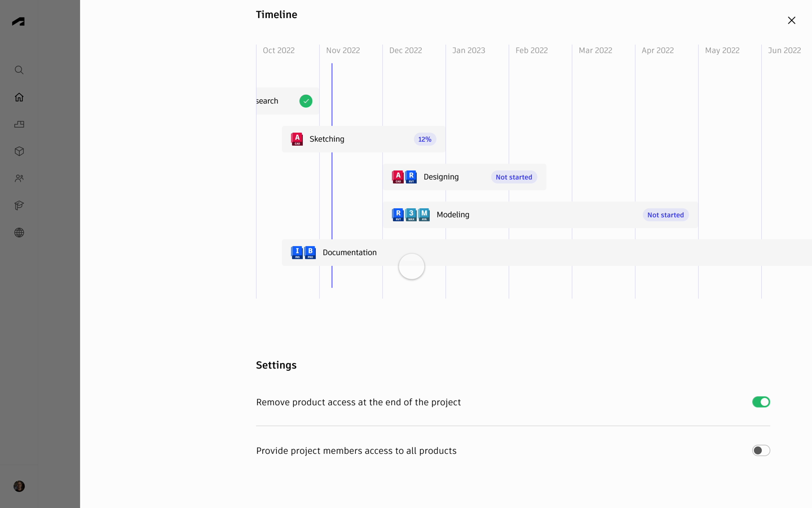This screenshot has width=812, height=508.
Task: Click the Dec 2022 month header
Action: coord(405,50)
